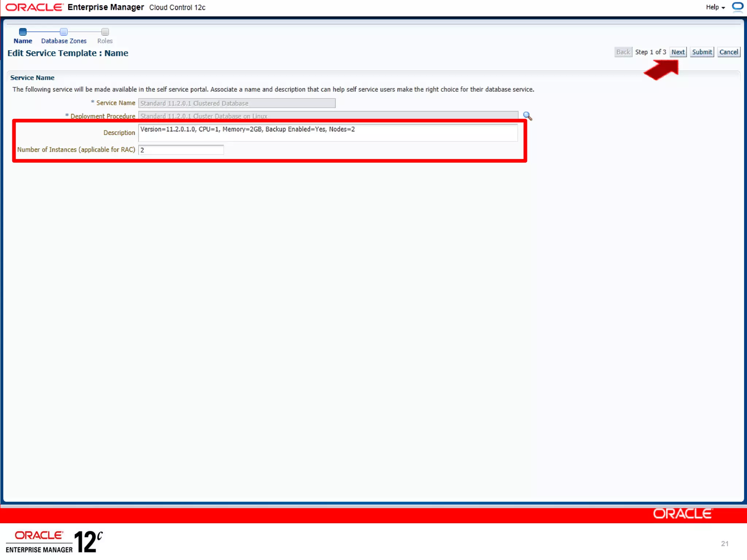Click the Oracle logo in header
This screenshot has height=560, width=747.
coord(34,7)
